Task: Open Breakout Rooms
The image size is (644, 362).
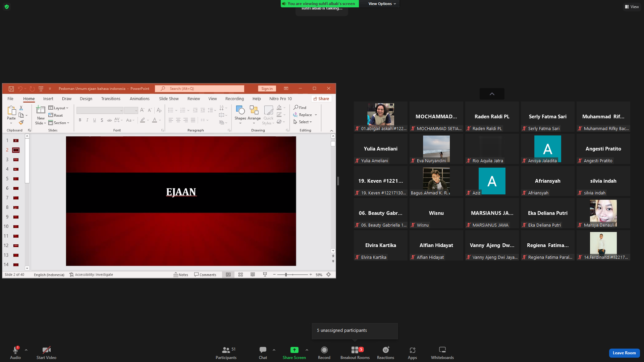Action: point(355,353)
